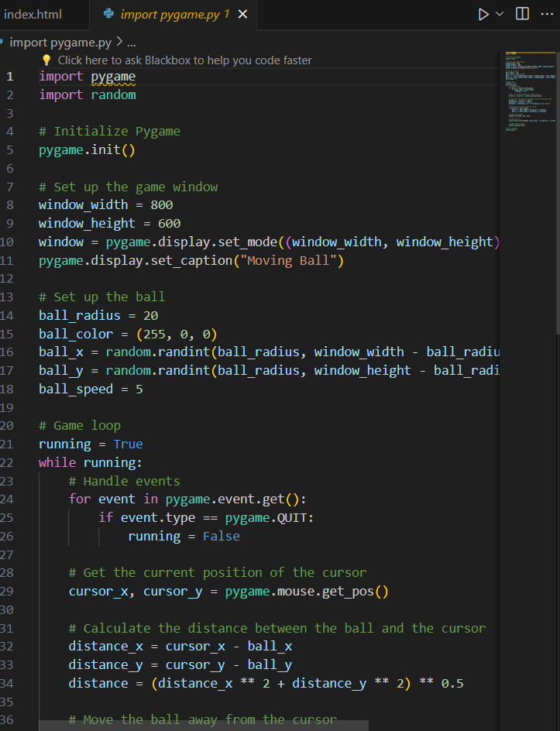Open the More Actions ellipsis menu
560x731 pixels.
tap(547, 14)
